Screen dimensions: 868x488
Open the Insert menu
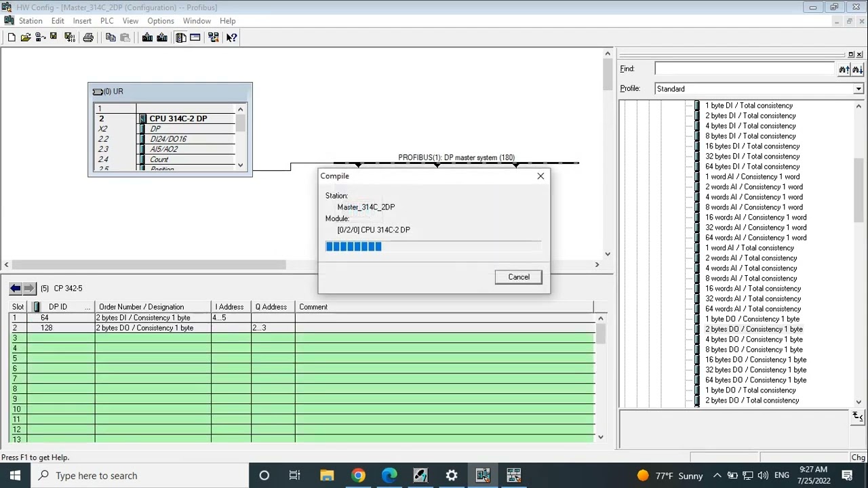click(x=82, y=21)
